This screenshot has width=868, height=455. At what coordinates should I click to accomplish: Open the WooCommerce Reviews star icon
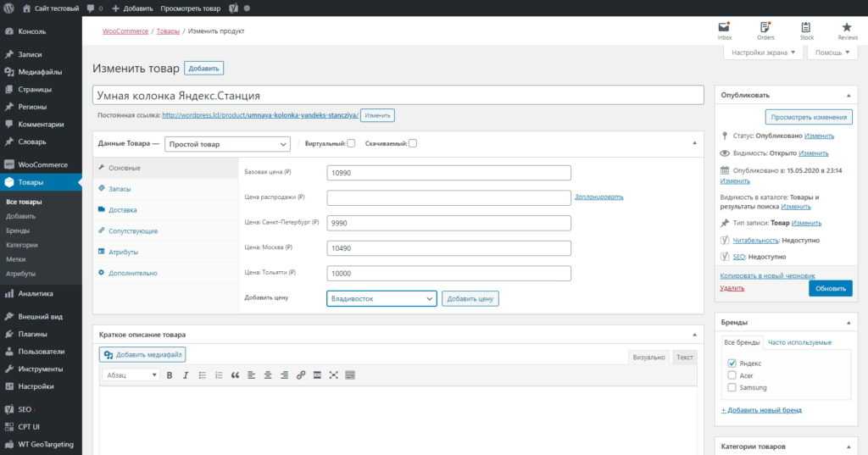click(x=847, y=31)
